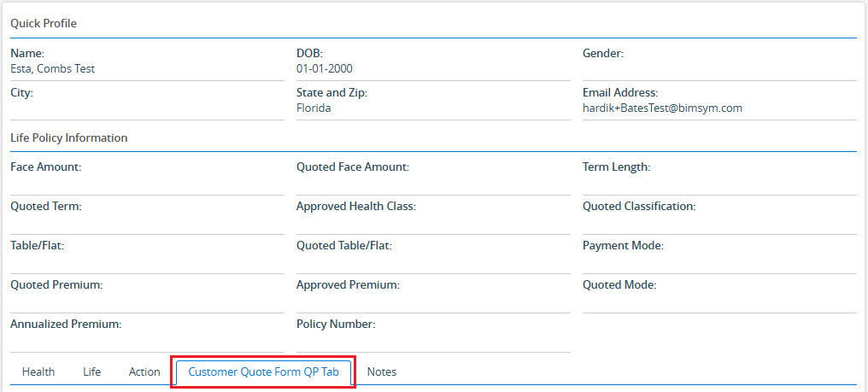The width and height of the screenshot is (868, 392).
Task: Click the Face Amount field
Action: point(147,175)
